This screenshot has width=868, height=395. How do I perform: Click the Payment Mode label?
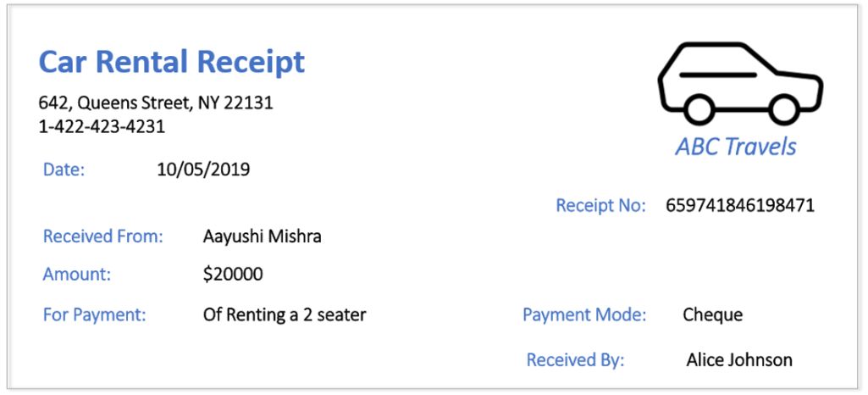584,315
